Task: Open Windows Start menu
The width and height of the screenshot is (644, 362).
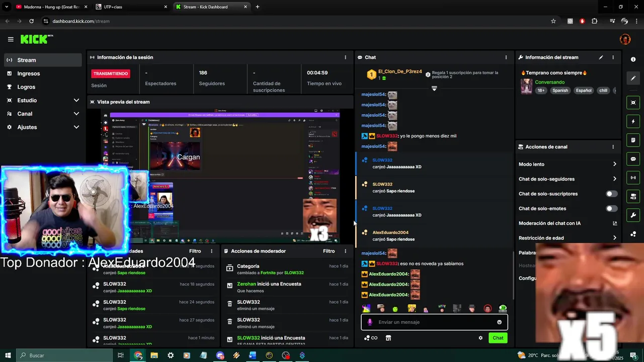Action: (x=8, y=355)
